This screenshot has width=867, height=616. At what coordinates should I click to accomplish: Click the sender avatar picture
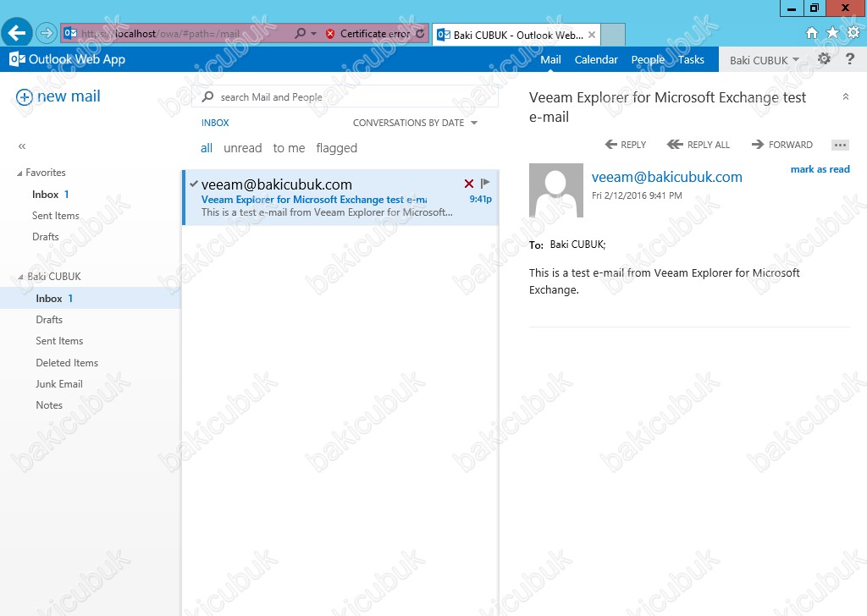click(555, 190)
